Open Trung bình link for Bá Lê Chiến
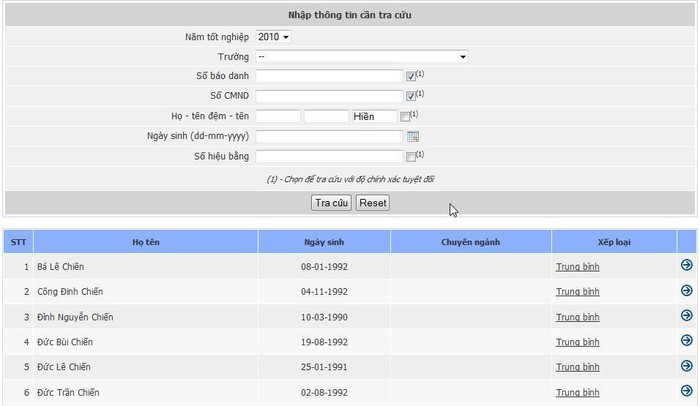Image resolution: width=700 pixels, height=406 pixels. click(578, 267)
